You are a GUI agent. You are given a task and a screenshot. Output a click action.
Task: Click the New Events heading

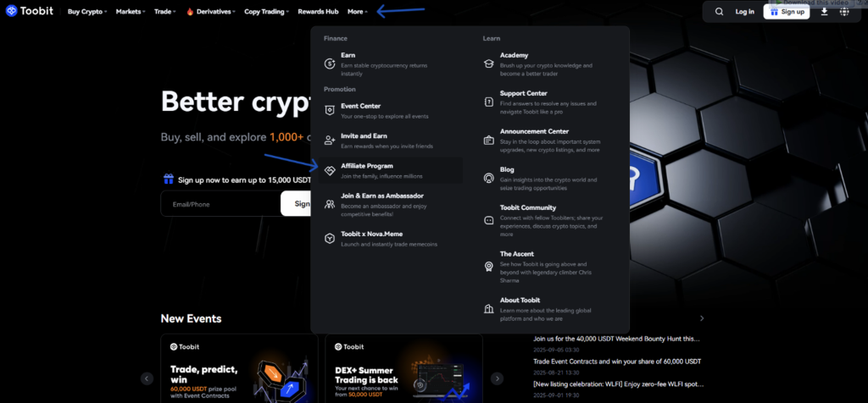[x=191, y=318]
